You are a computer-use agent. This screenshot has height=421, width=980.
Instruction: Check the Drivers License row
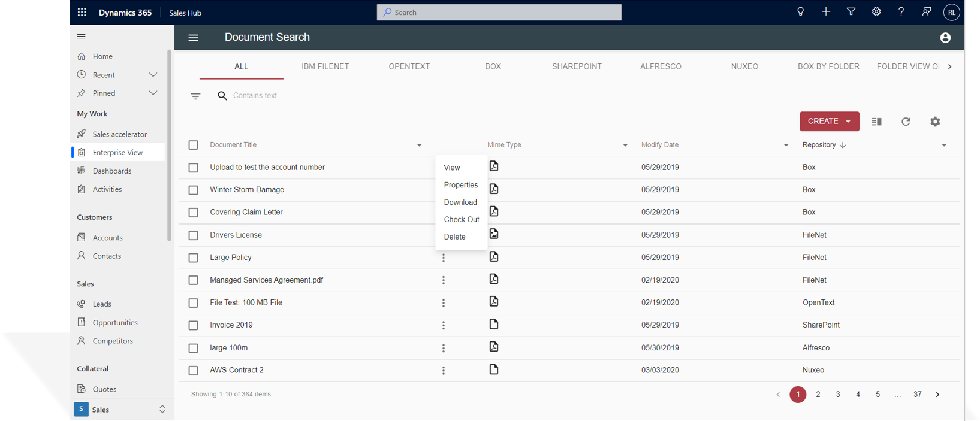[x=193, y=235]
